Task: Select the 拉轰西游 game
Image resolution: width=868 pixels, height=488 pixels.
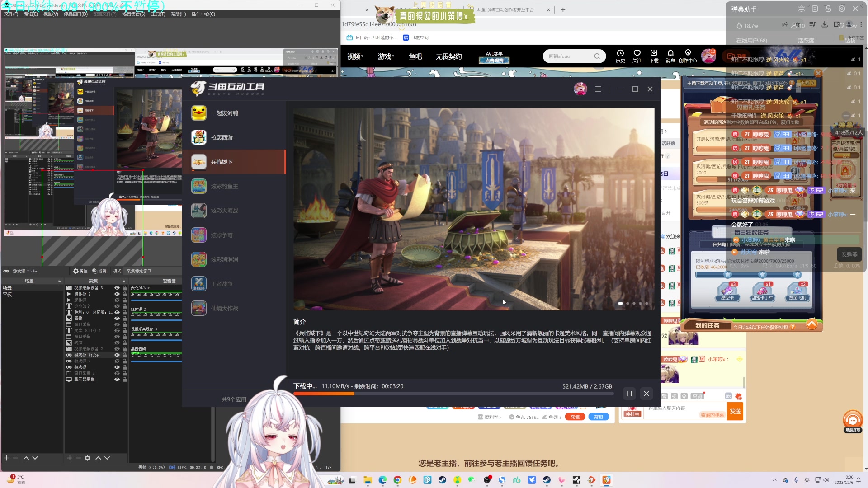Action: pos(222,137)
